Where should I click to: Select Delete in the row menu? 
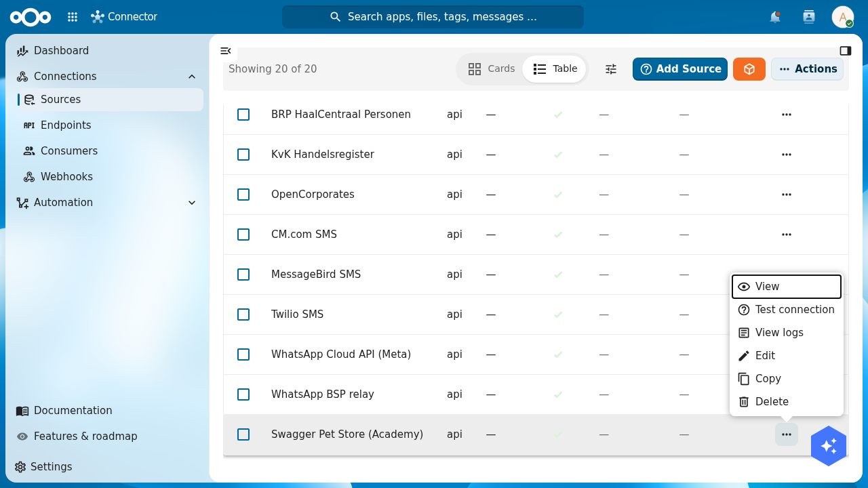click(787, 402)
